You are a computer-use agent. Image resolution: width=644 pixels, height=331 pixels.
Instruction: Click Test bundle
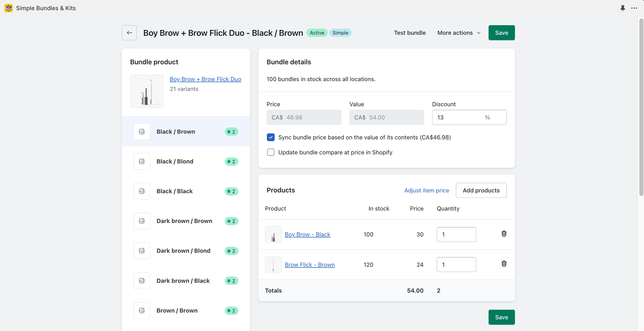pyautogui.click(x=410, y=33)
